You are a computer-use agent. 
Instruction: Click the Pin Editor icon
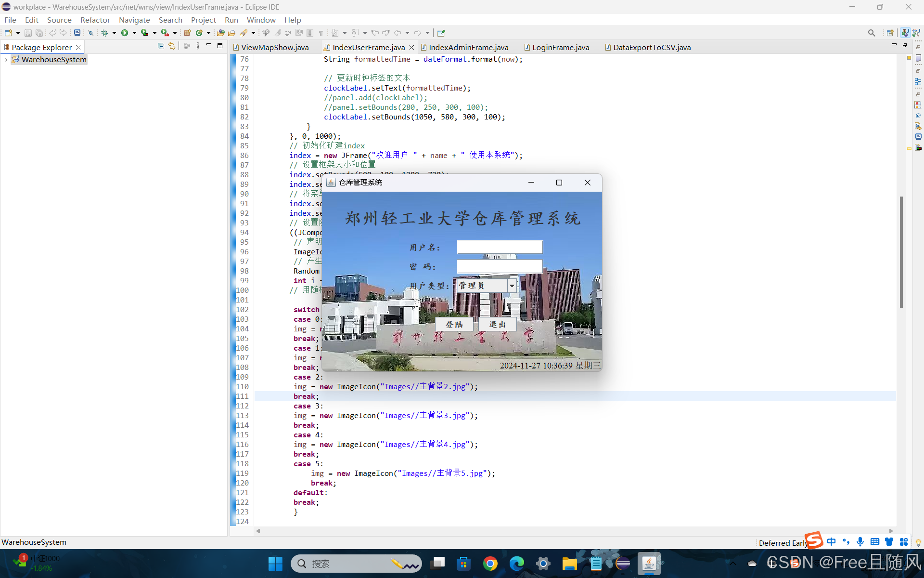pyautogui.click(x=441, y=33)
